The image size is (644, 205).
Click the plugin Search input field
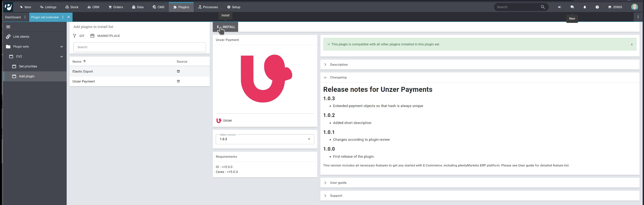(x=140, y=47)
